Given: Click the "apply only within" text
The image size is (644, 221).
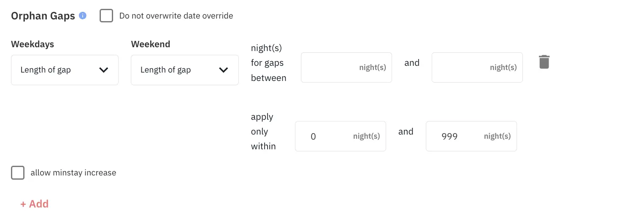Looking at the screenshot, I should coord(263,132).
